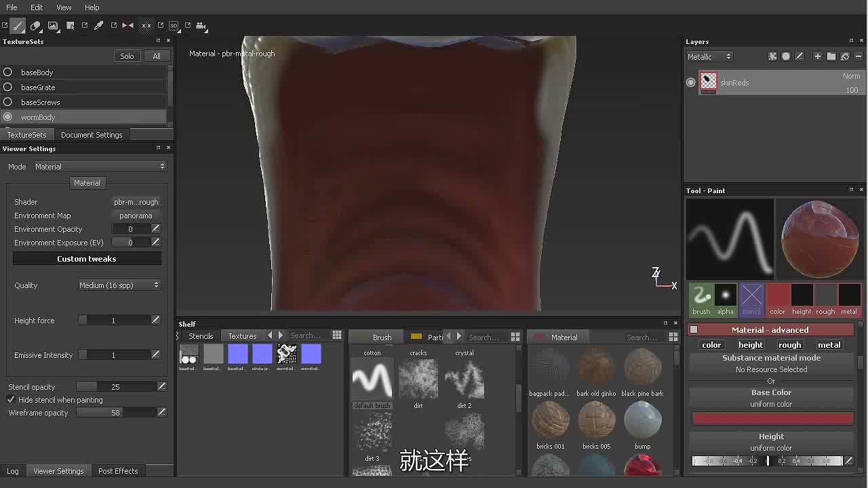Toggle the metal channel button

click(x=829, y=345)
